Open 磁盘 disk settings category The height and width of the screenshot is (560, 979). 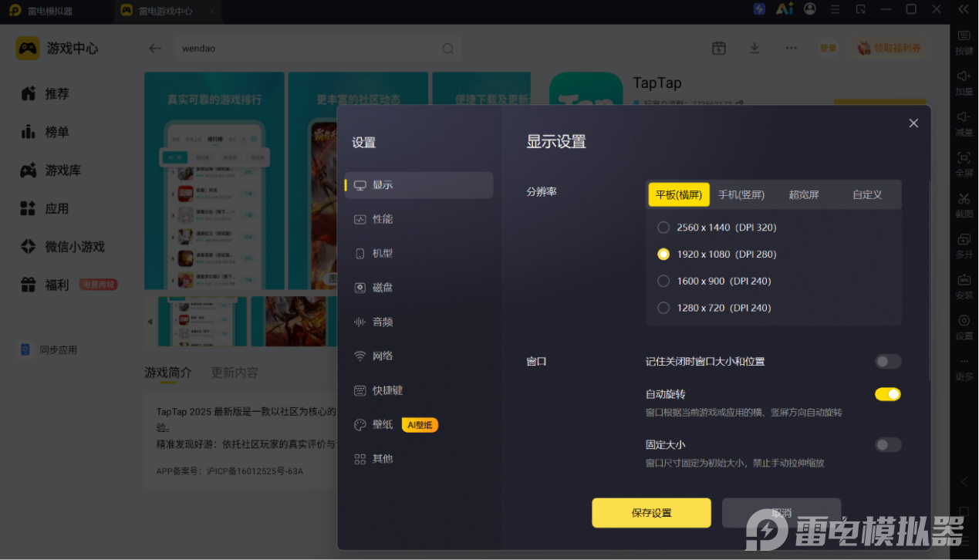(419, 287)
